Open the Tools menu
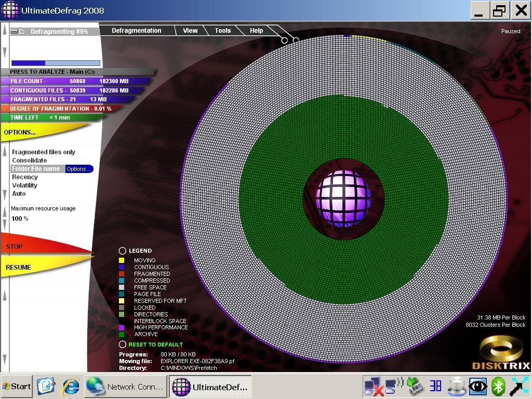Image resolution: width=532 pixels, height=399 pixels. tap(222, 31)
